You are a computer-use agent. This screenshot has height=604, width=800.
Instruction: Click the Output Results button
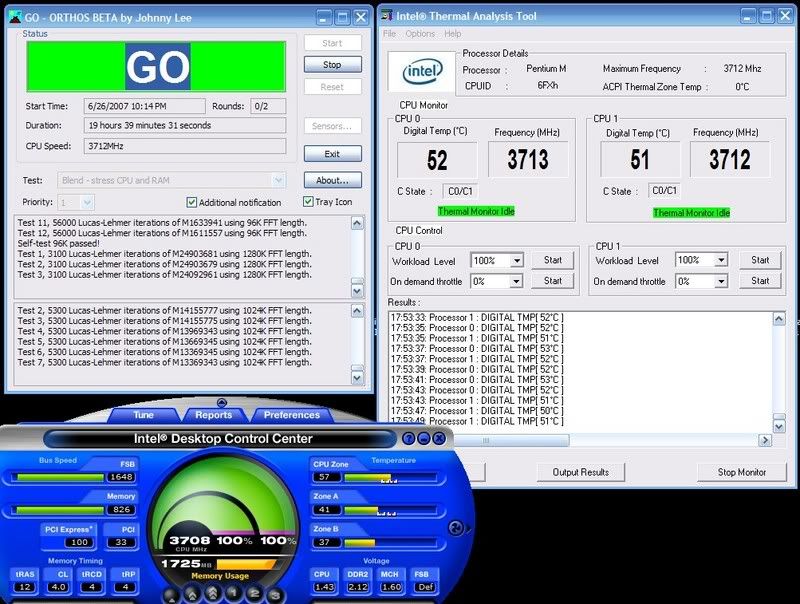[x=581, y=472]
